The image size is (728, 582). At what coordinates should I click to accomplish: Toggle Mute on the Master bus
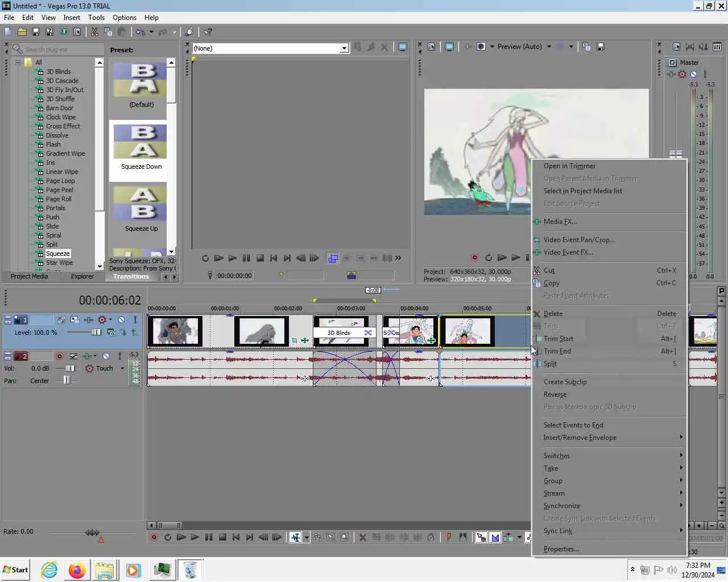click(x=693, y=74)
